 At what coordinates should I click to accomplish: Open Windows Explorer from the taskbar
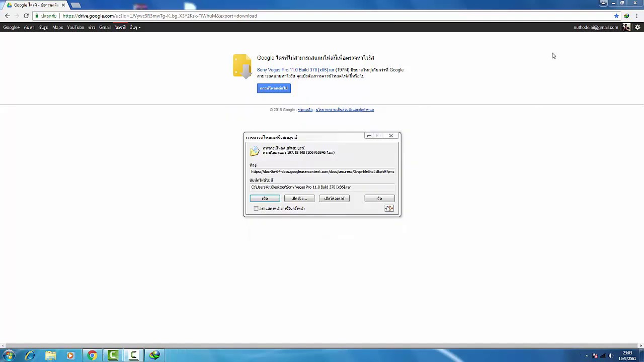(50, 355)
